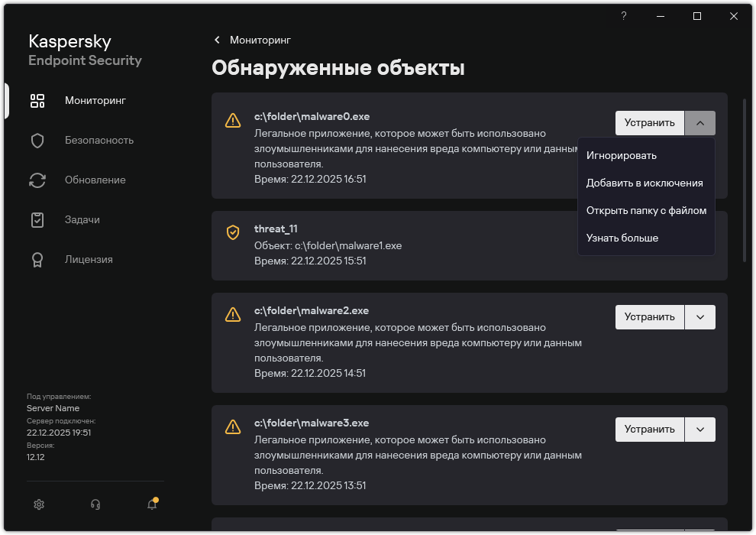Open settings via the gear icon

(x=39, y=504)
